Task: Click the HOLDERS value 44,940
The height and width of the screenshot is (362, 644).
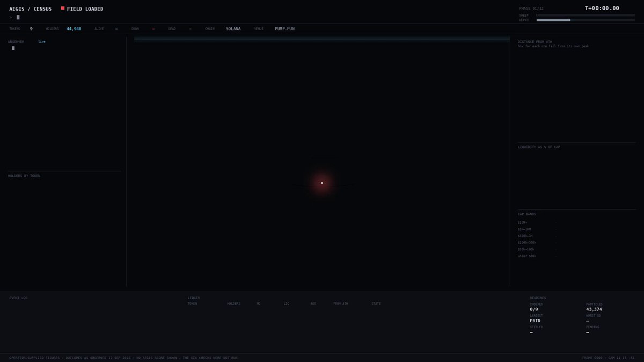Action: 74,28
